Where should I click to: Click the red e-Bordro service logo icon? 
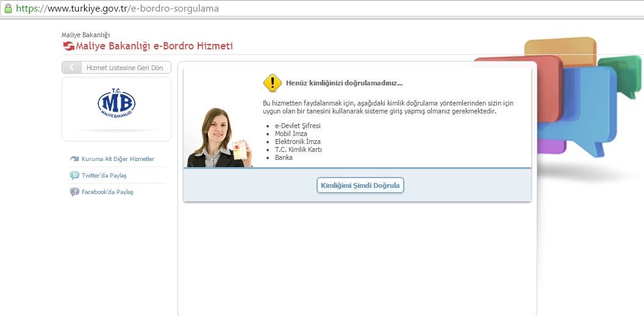(x=68, y=46)
